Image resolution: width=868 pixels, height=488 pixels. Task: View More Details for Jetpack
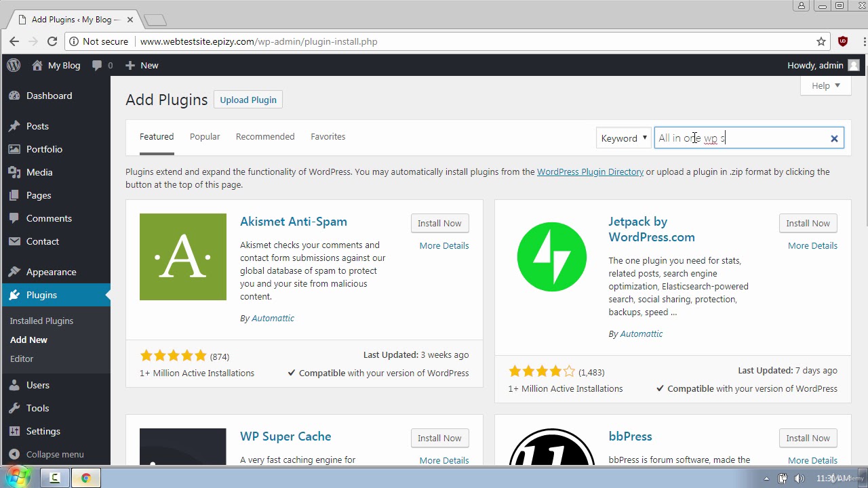[x=812, y=245]
